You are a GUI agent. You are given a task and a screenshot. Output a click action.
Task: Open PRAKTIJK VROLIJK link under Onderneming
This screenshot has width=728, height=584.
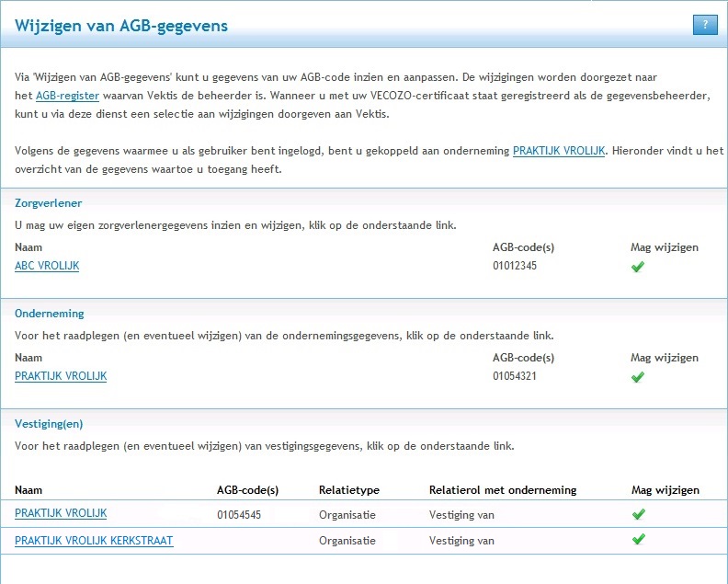click(61, 376)
